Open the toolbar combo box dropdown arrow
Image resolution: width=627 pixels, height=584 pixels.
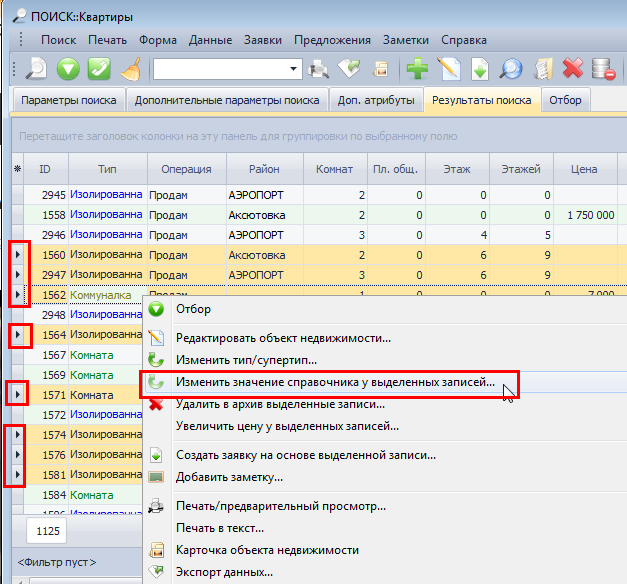tap(294, 68)
